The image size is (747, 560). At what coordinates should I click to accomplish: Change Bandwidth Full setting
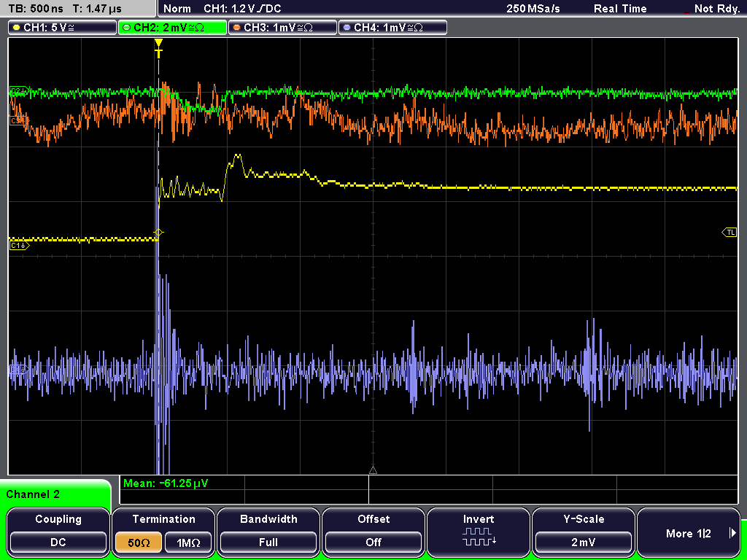(268, 532)
